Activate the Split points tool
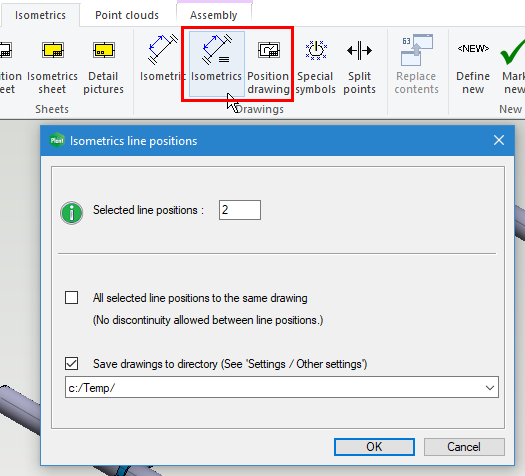This screenshot has width=525, height=476. [x=359, y=65]
